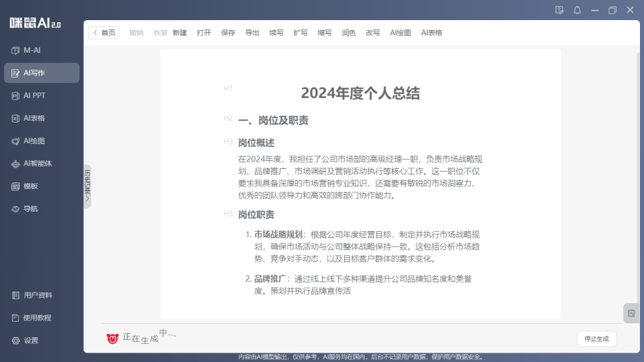Open the M-AI section icon
This screenshot has height=362, width=644.
tap(15, 50)
